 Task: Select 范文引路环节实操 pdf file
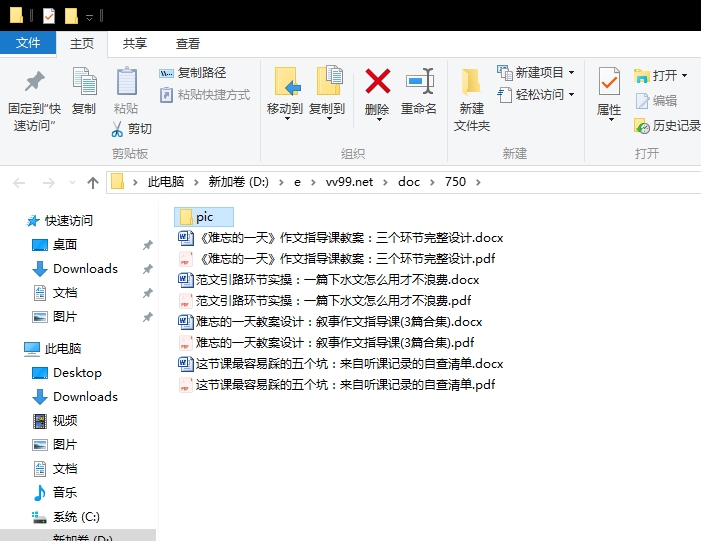coord(325,301)
